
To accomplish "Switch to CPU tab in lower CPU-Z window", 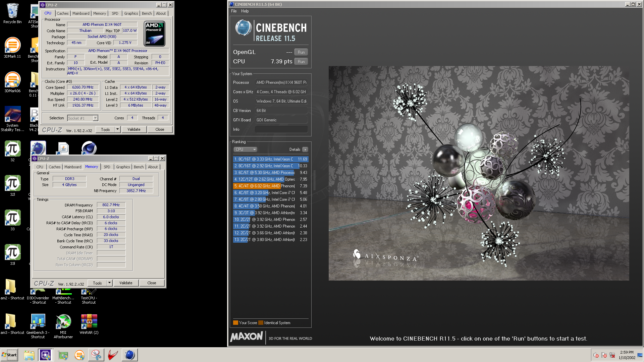I will [40, 167].
